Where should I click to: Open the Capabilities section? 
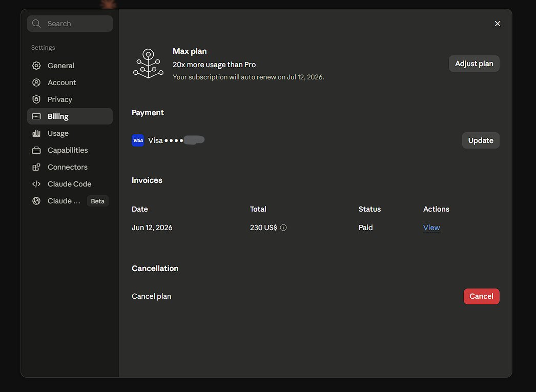pos(70,150)
